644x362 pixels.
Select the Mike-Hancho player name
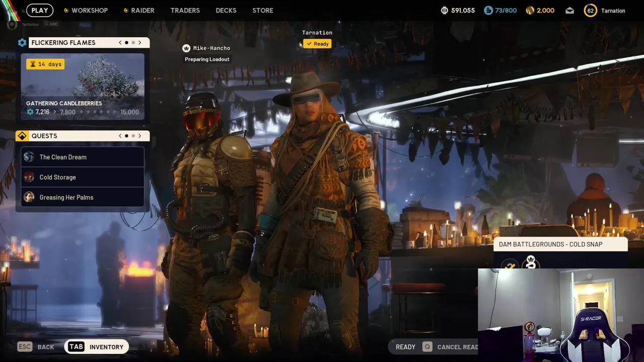[211, 48]
